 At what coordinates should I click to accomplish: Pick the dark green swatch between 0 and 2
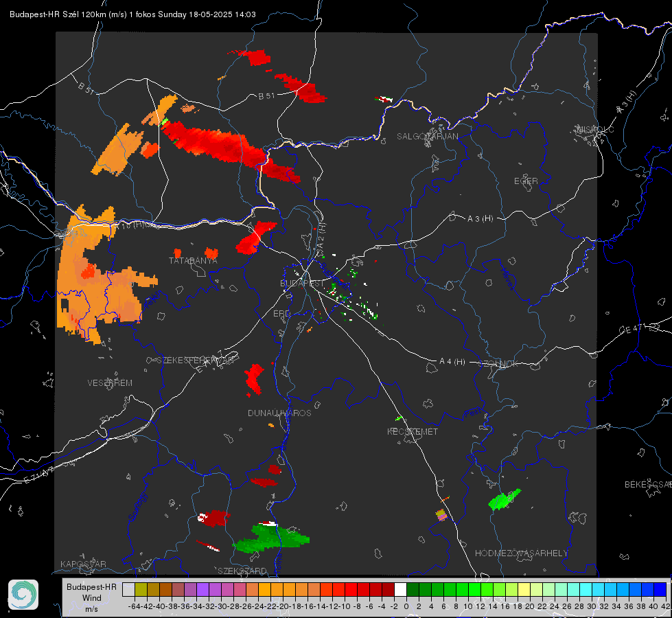click(413, 589)
